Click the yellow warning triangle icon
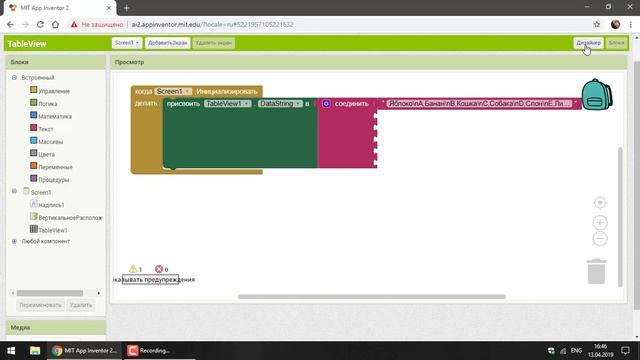Image resolution: width=640 pixels, height=360 pixels. click(133, 269)
